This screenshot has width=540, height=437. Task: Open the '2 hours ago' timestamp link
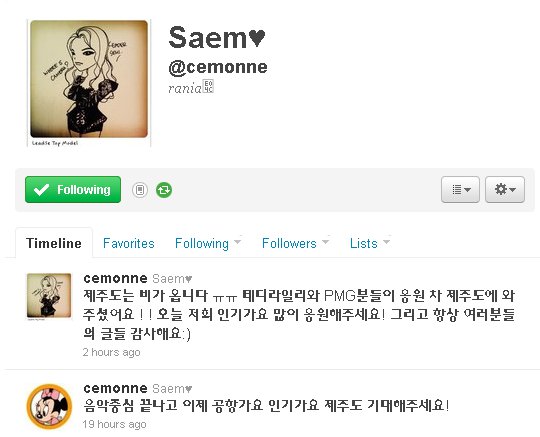(111, 352)
